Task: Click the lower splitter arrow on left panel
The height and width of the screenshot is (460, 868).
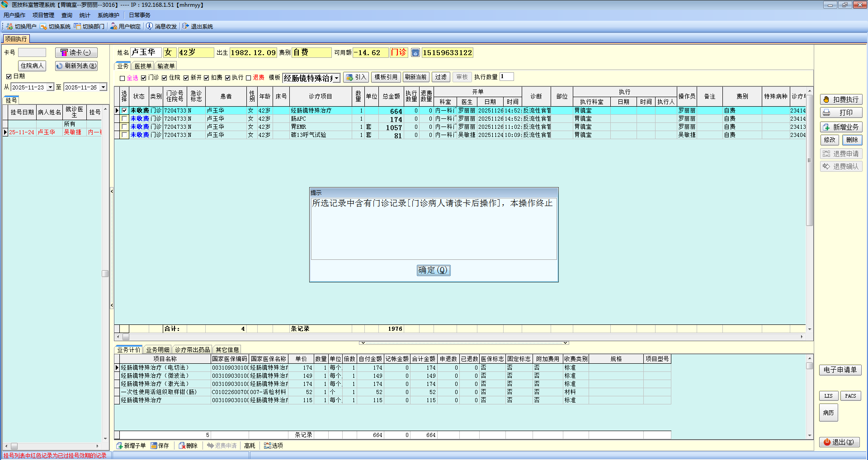Action: [112, 305]
